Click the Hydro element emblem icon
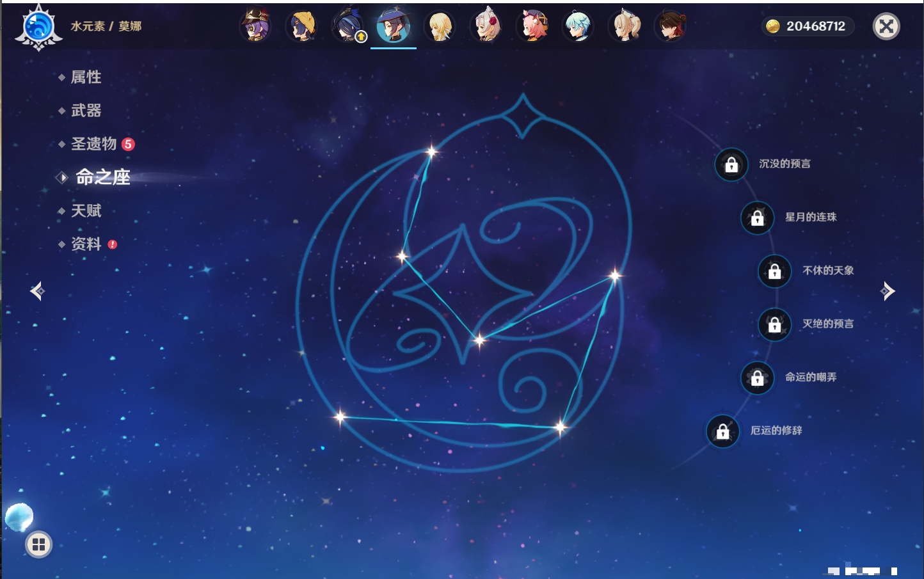The width and height of the screenshot is (924, 579). click(x=38, y=27)
